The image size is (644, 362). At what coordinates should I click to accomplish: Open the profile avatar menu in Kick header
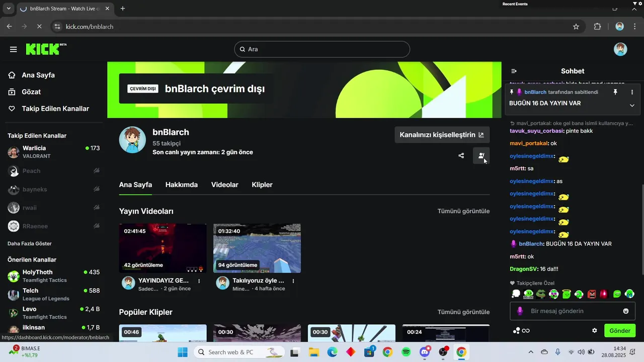click(x=620, y=49)
